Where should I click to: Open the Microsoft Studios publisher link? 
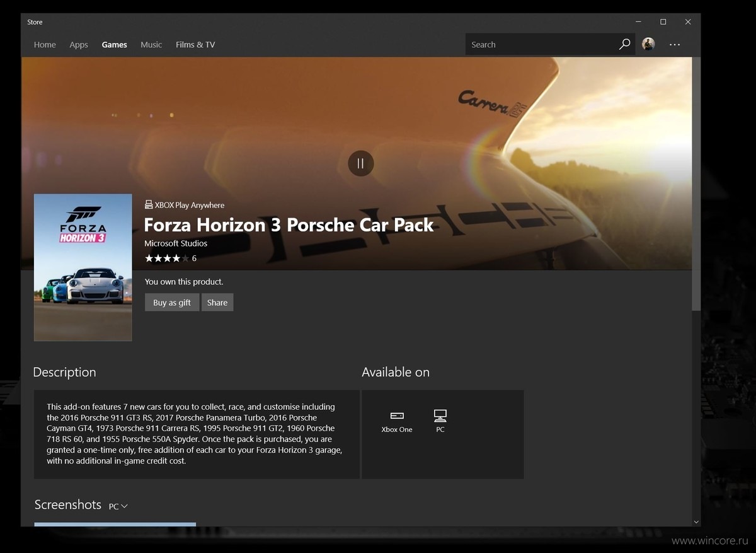(x=176, y=243)
